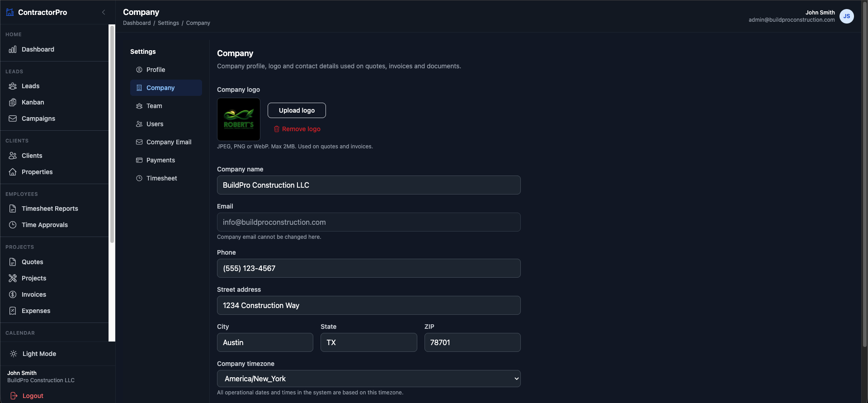Click the Campaigns envelope icon

[x=13, y=119]
